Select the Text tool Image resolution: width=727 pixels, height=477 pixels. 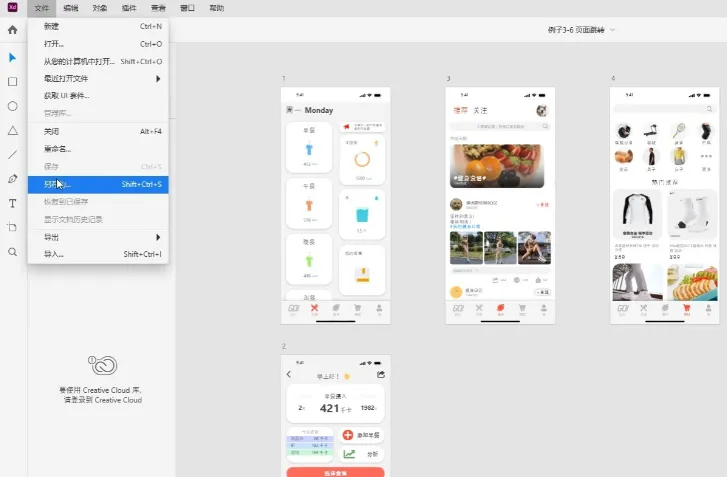click(13, 203)
